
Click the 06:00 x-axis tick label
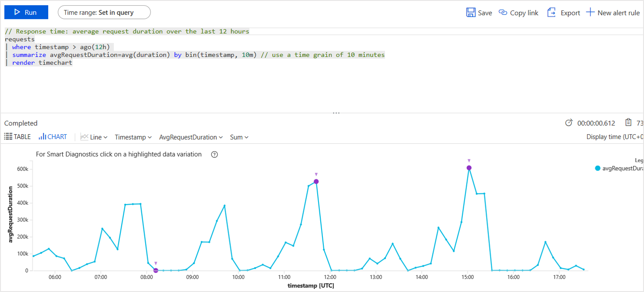pos(55,277)
